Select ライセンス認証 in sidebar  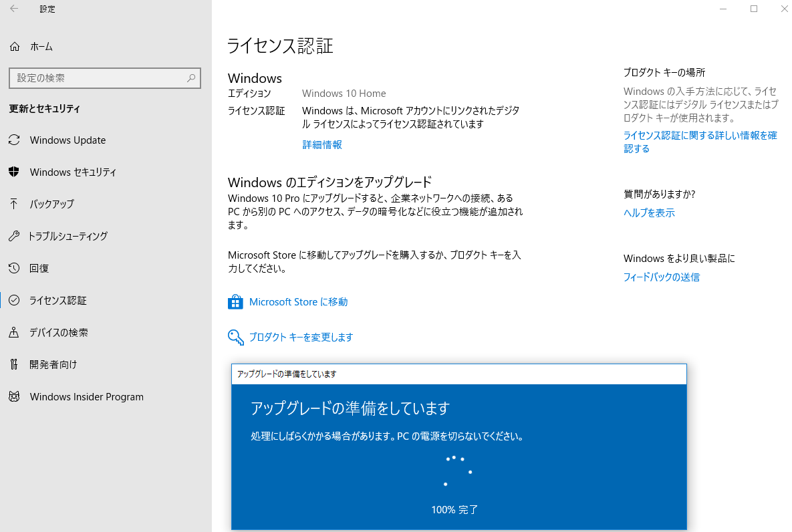[57, 300]
